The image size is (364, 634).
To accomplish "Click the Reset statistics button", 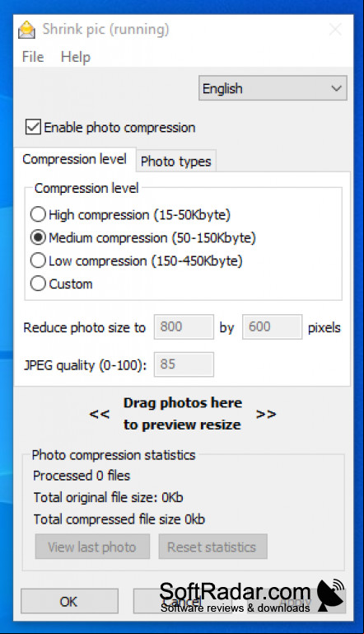I will click(212, 547).
